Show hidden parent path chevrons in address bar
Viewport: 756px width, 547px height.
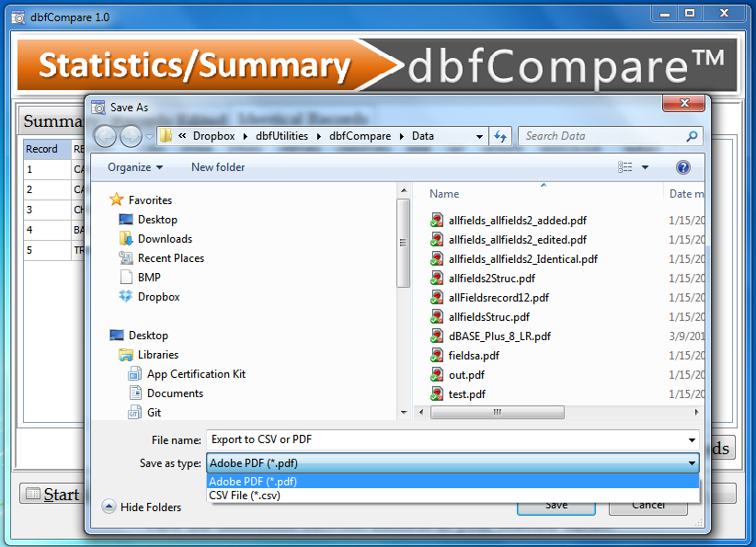[182, 136]
